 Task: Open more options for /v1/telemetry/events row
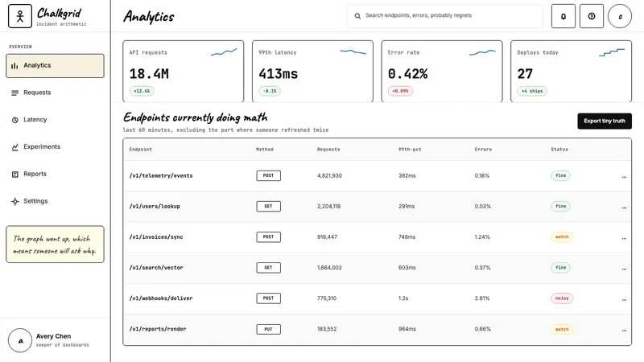click(x=624, y=177)
